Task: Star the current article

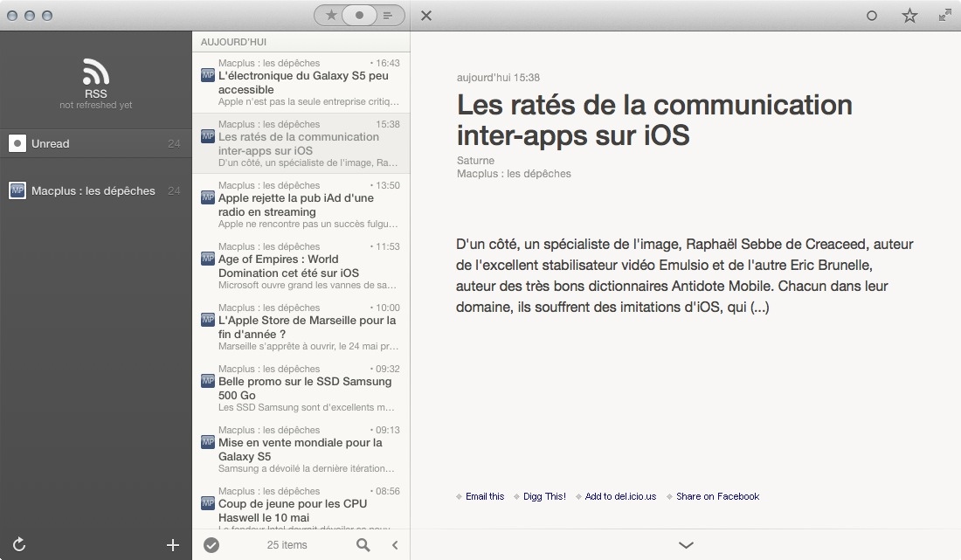Action: [x=909, y=16]
